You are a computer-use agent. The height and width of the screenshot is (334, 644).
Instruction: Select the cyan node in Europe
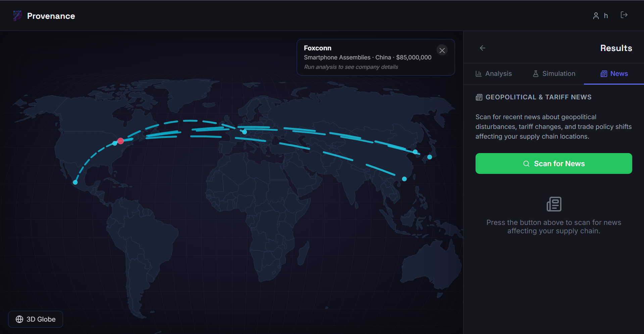[x=245, y=132]
